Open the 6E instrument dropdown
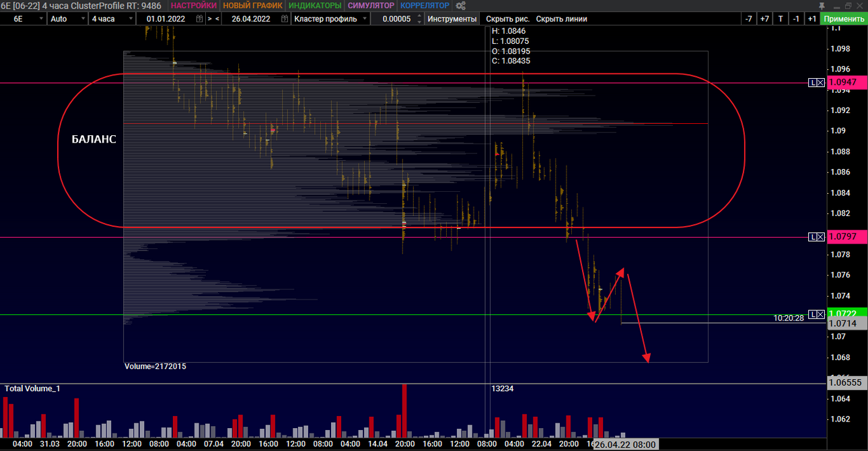 pyautogui.click(x=24, y=19)
